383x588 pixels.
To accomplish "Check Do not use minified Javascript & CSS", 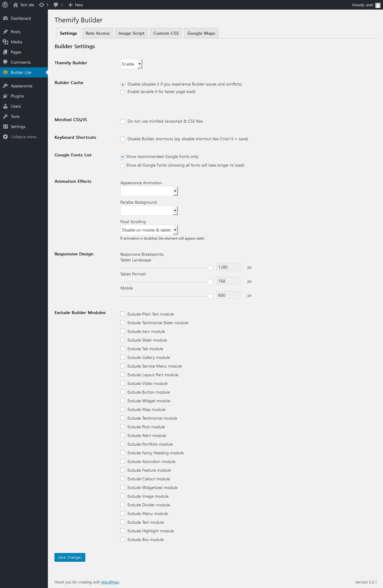I will (x=123, y=121).
